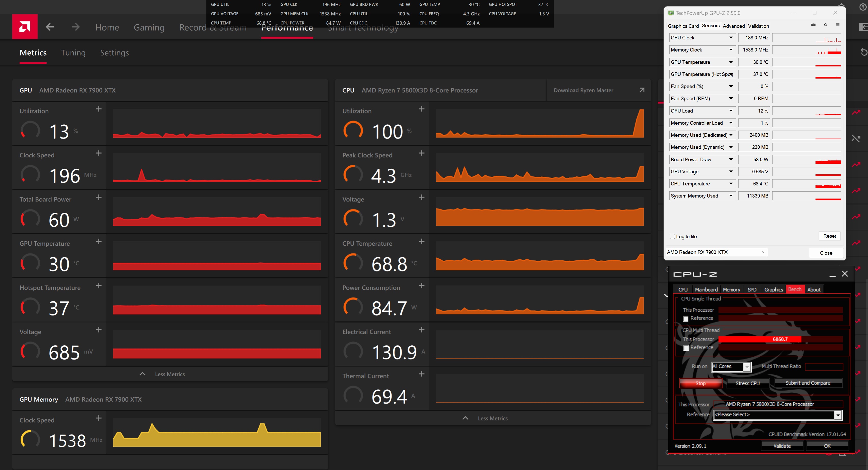This screenshot has height=470, width=868.
Task: Open AMD Radeon RX 7900 XTX device selector
Action: [716, 252]
